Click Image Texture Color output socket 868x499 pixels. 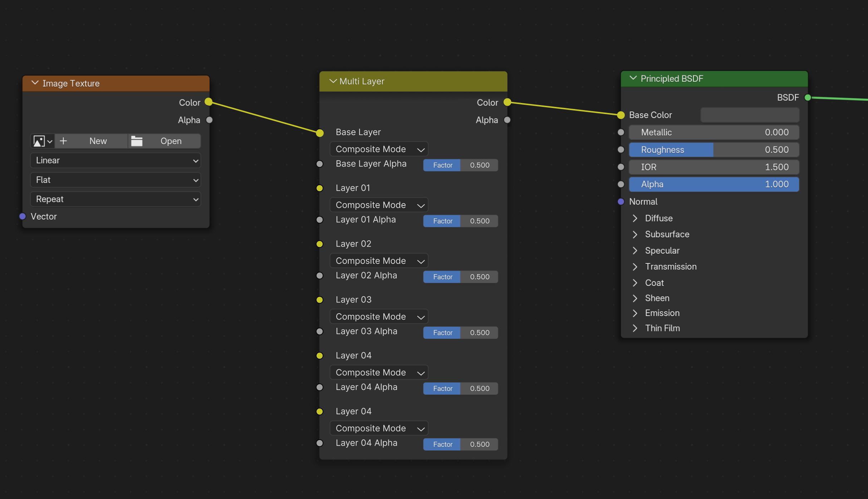(x=209, y=102)
